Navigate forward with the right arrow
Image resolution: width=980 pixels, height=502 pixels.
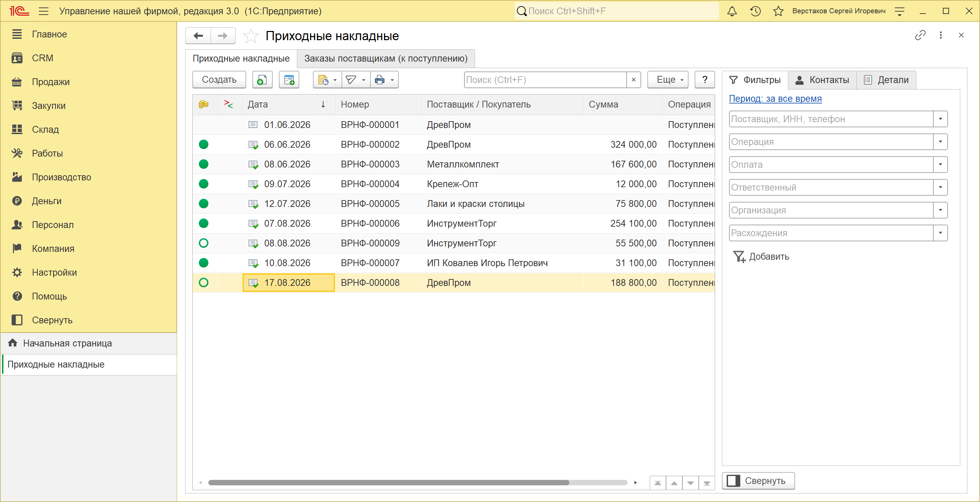point(223,36)
